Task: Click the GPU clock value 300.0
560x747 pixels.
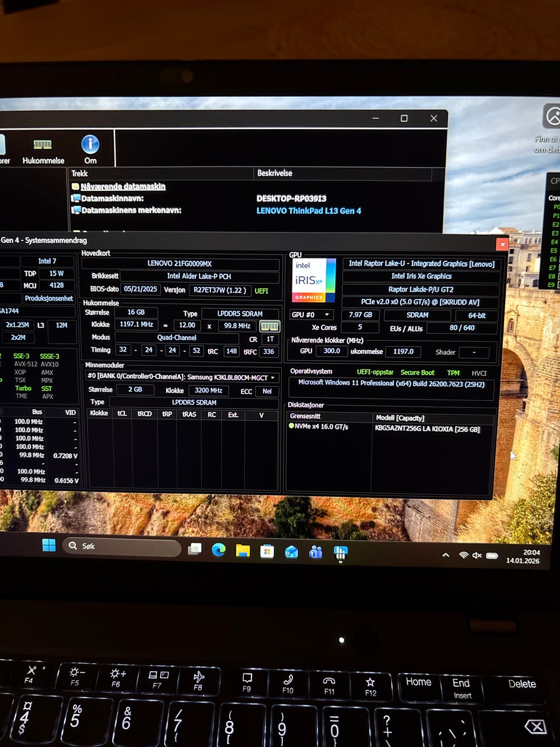Action: pyautogui.click(x=331, y=351)
